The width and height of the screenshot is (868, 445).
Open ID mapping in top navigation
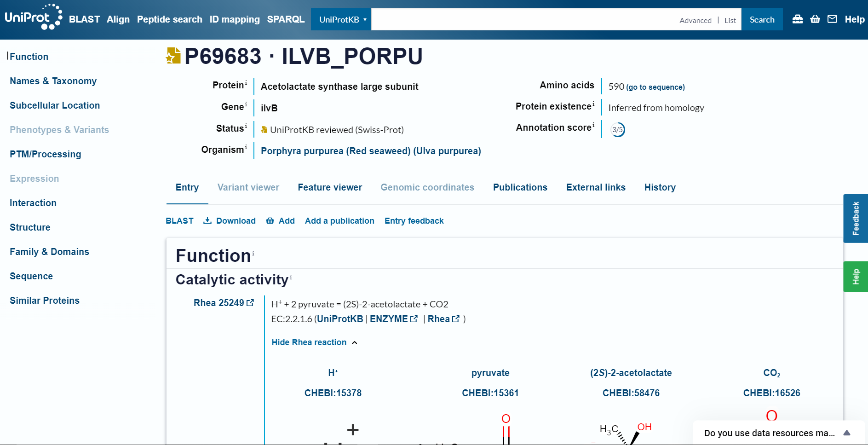235,19
